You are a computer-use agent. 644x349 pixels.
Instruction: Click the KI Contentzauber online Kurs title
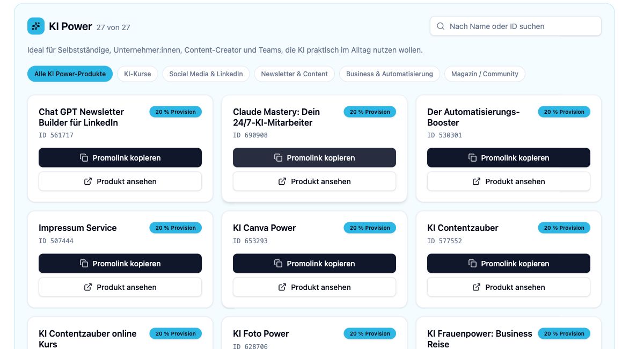[87, 339]
